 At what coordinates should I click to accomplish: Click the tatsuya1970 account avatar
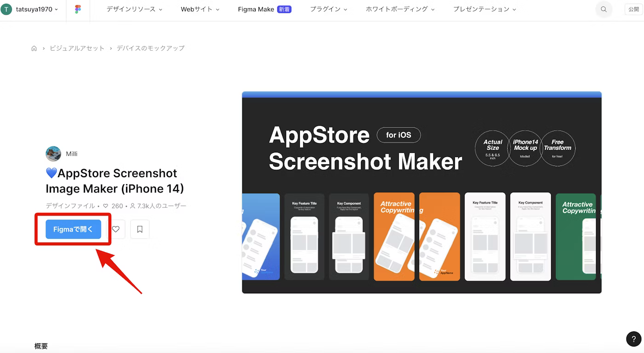click(x=6, y=9)
